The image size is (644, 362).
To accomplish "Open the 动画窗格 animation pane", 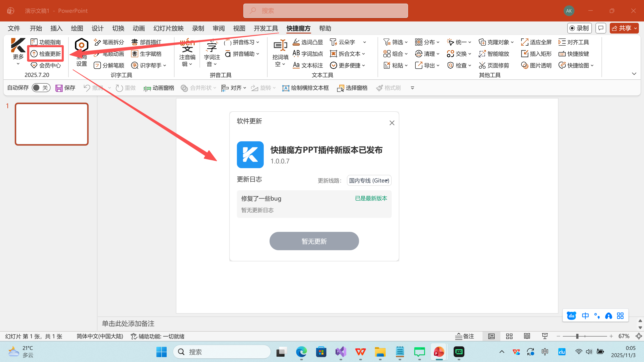I will tap(159, 88).
